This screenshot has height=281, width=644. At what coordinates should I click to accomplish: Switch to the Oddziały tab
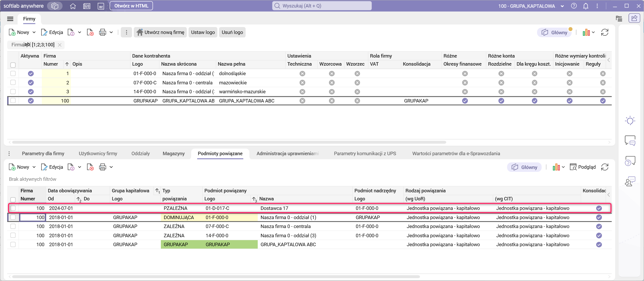[x=140, y=154]
